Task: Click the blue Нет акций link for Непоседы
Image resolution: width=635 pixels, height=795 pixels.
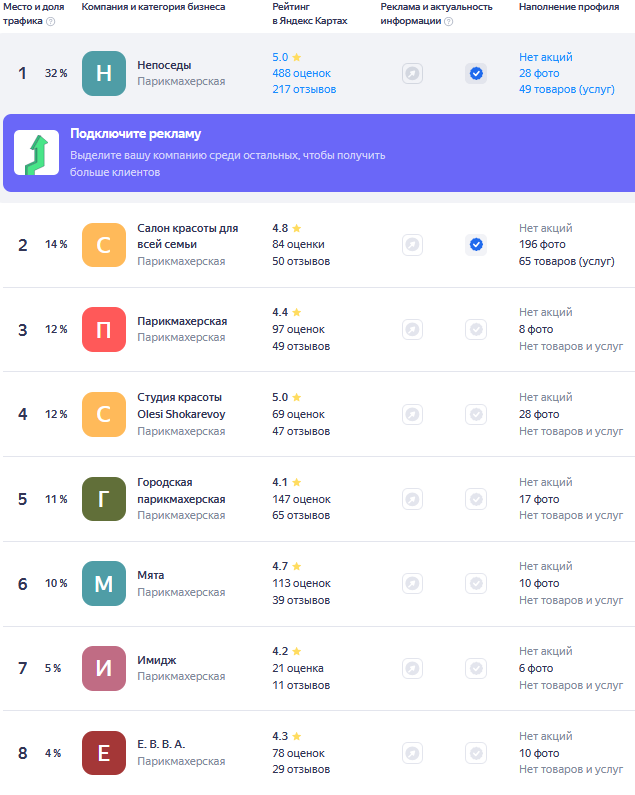Action: [545, 57]
